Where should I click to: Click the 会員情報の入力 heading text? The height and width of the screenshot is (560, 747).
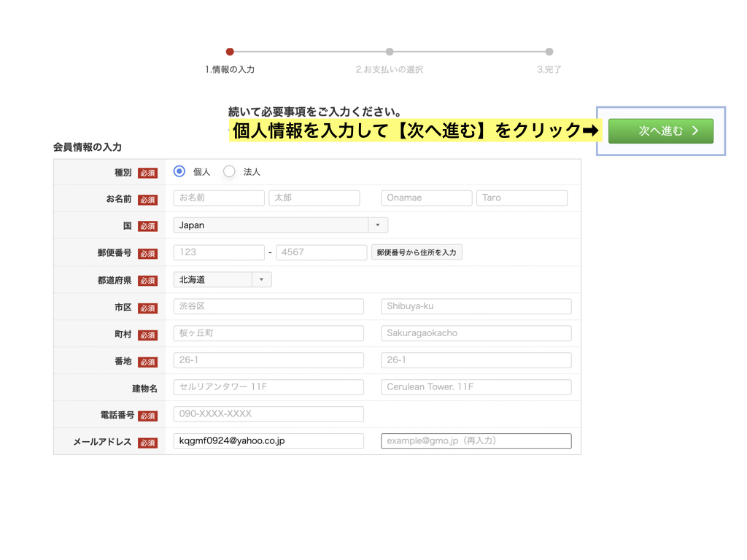coord(88,147)
